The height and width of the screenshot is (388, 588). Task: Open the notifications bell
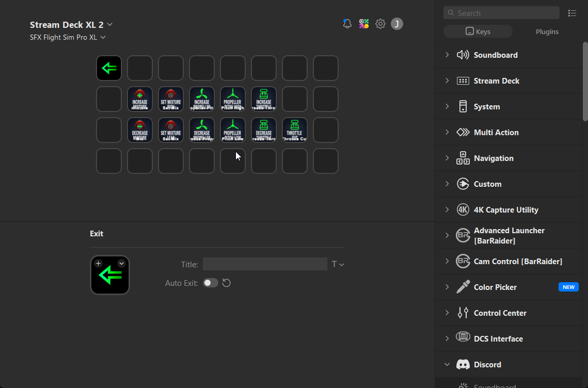(347, 24)
